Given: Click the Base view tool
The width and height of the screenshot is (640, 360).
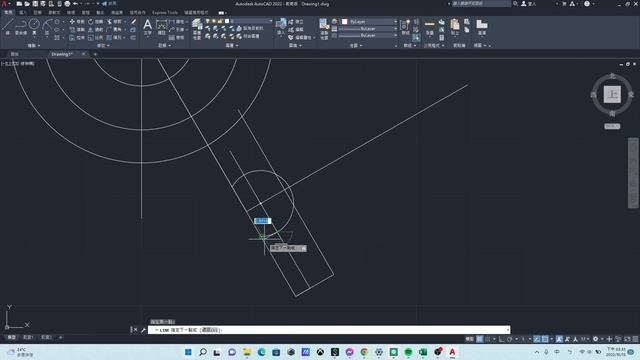Looking at the screenshot, I should [x=482, y=27].
